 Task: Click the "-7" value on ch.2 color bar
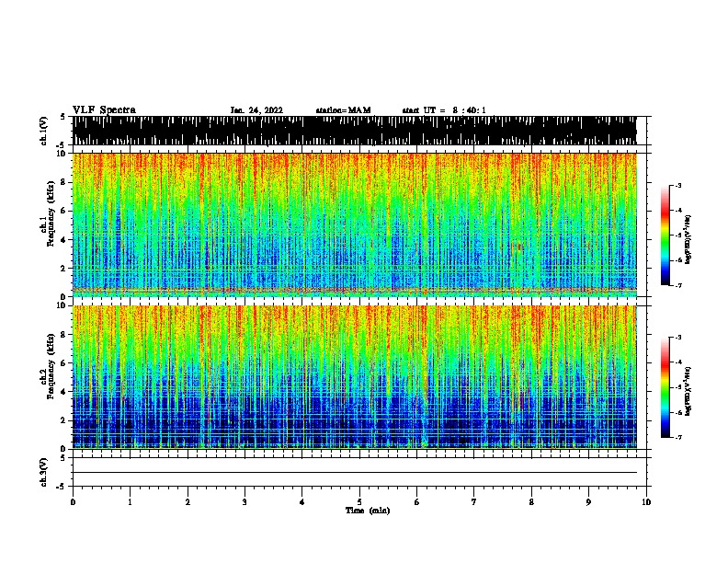678,438
